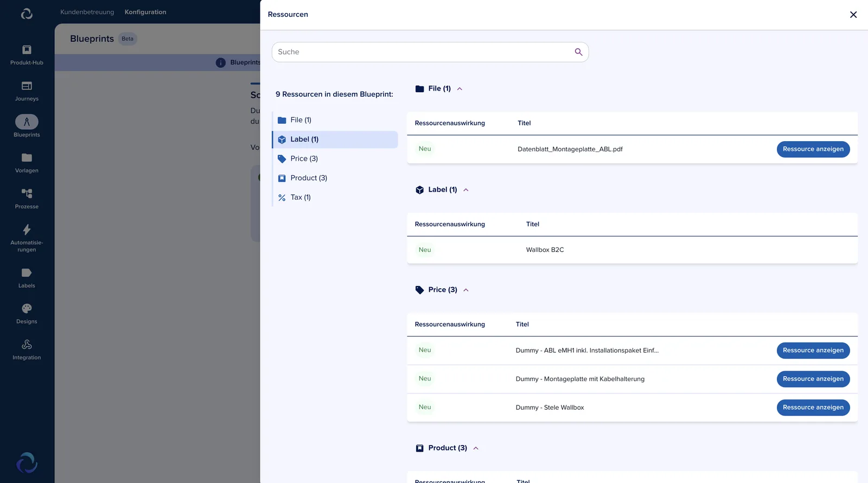Click the Wallbox B2C label title
868x483 pixels.
click(x=545, y=250)
